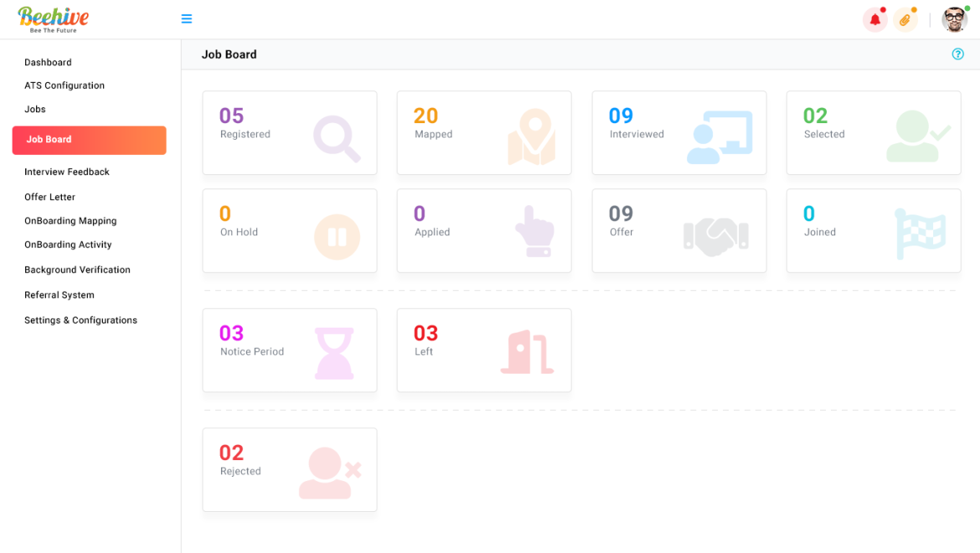Viewport: 980px width, 553px height.
Task: Click the map pin icon on Mapped card
Action: click(x=531, y=137)
